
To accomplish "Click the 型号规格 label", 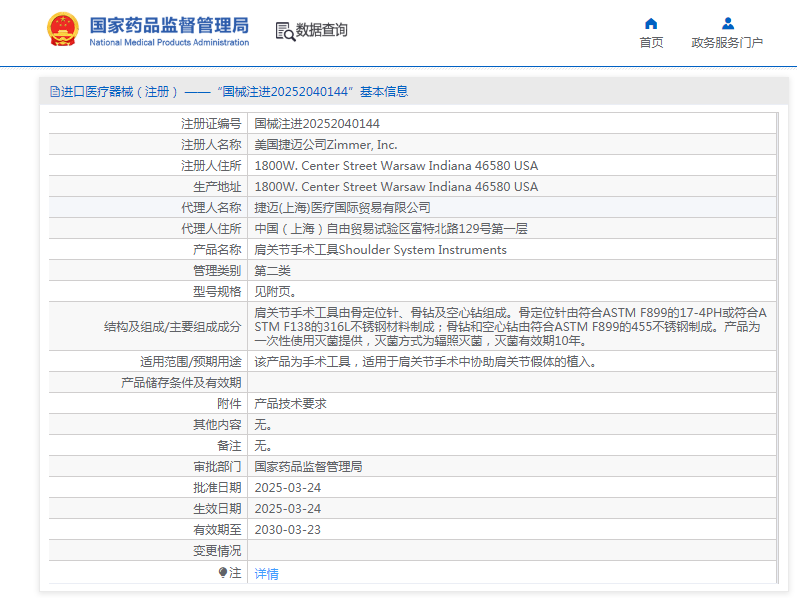I will click(217, 292).
